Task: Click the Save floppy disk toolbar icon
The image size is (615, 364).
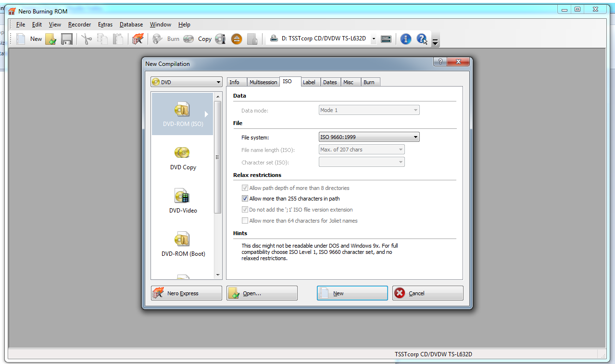Action: pyautogui.click(x=67, y=39)
